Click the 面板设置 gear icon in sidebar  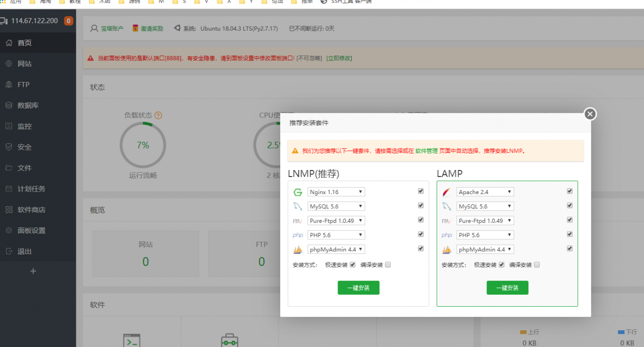tap(9, 230)
